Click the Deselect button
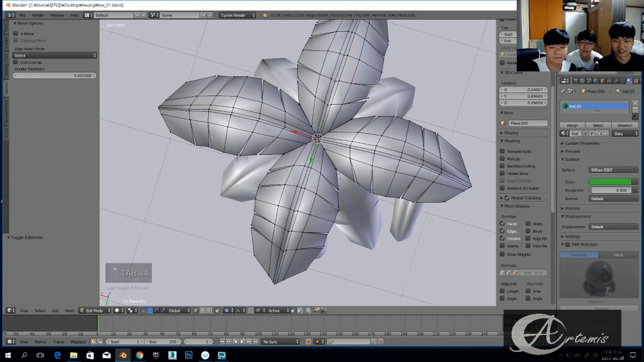The width and height of the screenshot is (644, 362). 625,125
